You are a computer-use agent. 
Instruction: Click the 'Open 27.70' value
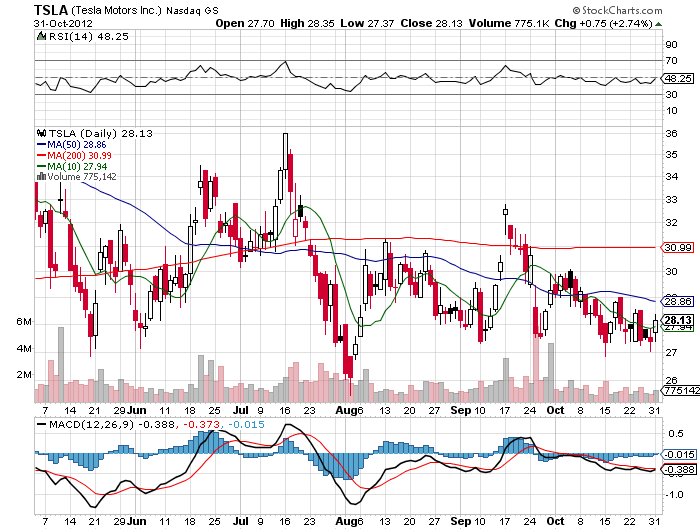pos(245,24)
